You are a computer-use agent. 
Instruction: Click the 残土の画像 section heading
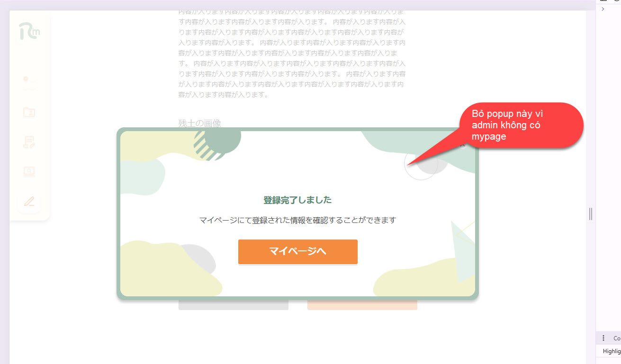(x=199, y=124)
